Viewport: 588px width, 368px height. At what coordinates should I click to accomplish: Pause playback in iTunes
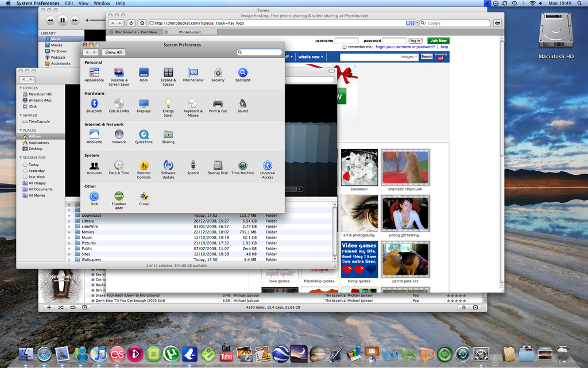[x=62, y=20]
